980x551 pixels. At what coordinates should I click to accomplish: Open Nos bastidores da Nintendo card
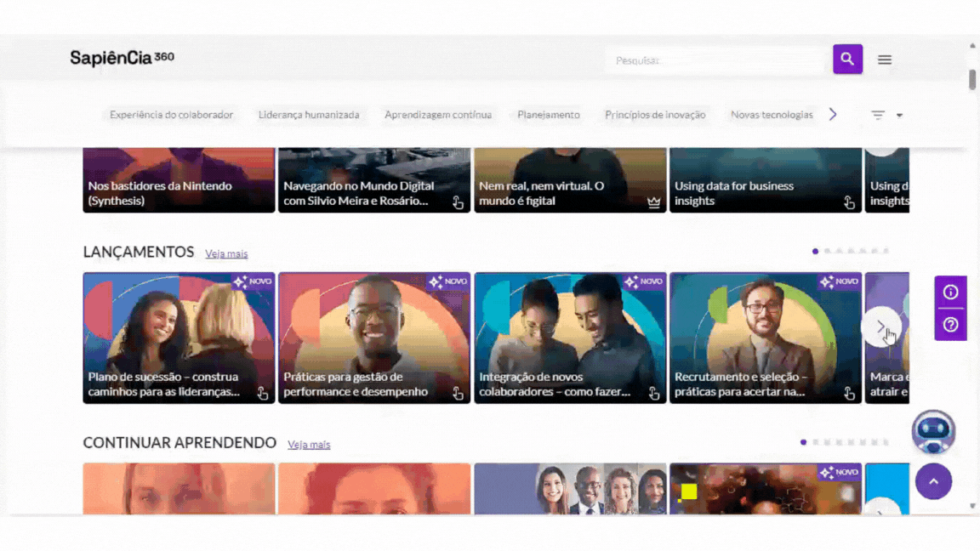point(179,180)
